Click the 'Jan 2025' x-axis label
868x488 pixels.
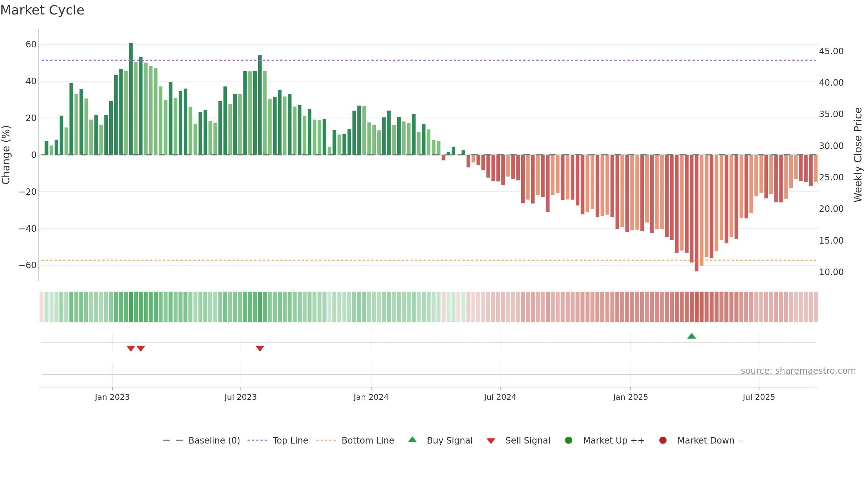click(630, 397)
